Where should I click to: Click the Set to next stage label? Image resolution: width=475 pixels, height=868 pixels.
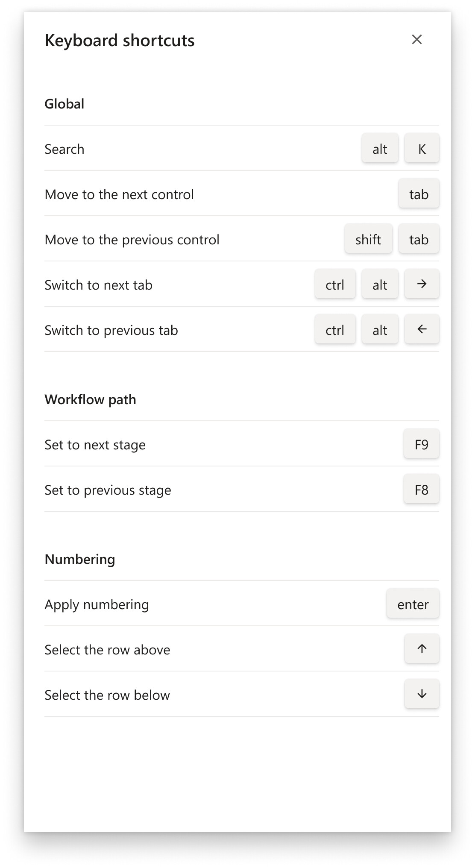tap(95, 445)
